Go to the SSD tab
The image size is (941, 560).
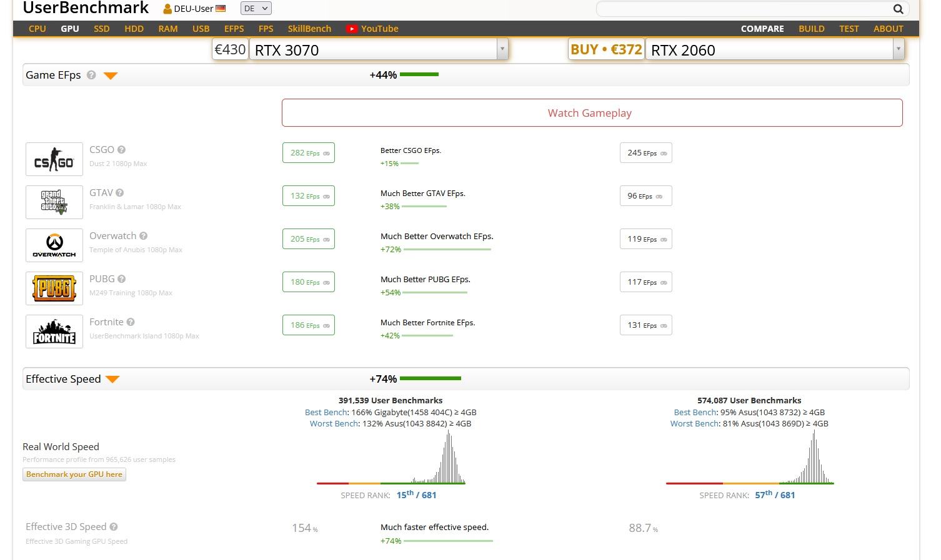(x=102, y=29)
